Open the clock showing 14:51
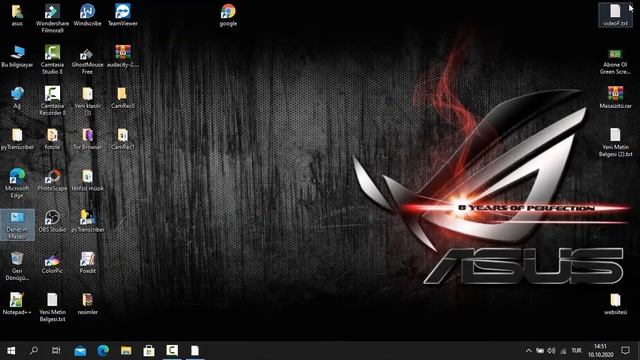 tap(600, 351)
